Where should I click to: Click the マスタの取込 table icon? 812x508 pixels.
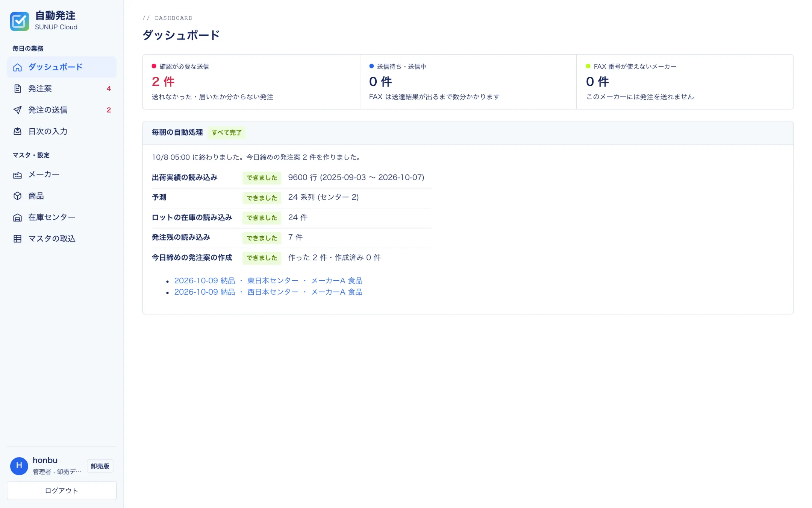pos(17,239)
